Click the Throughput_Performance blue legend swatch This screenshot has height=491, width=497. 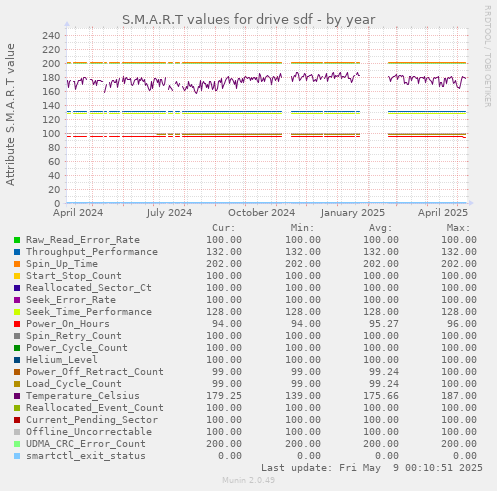[x=17, y=252]
